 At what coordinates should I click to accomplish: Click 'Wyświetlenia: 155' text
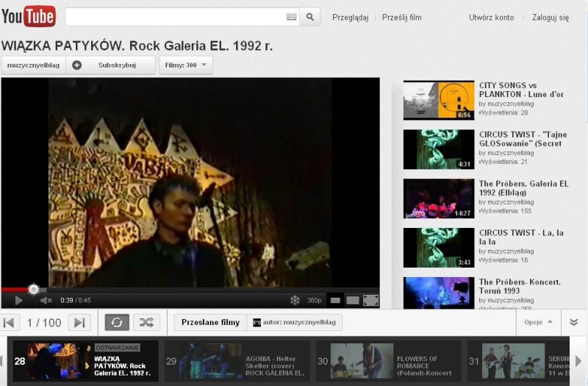505,211
